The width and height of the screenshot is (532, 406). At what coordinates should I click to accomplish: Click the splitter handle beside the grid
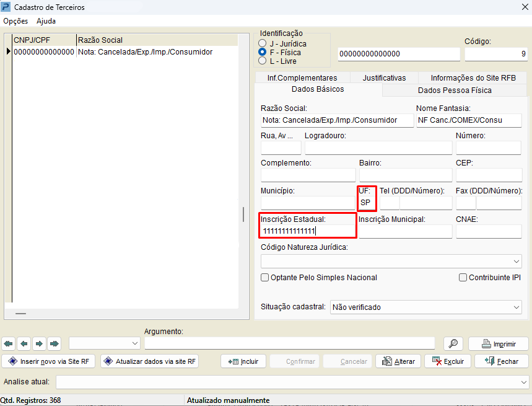point(243,214)
